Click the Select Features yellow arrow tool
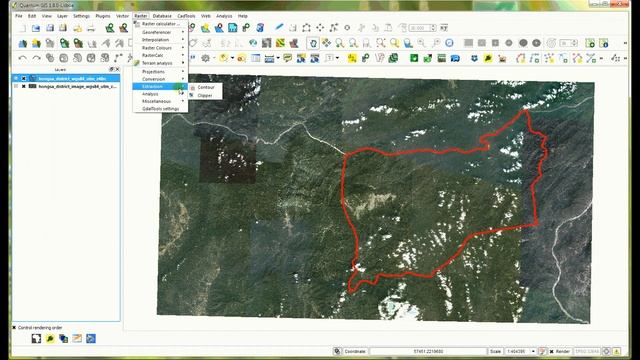Image resolution: width=640 pixels, height=360 pixels. [223, 58]
